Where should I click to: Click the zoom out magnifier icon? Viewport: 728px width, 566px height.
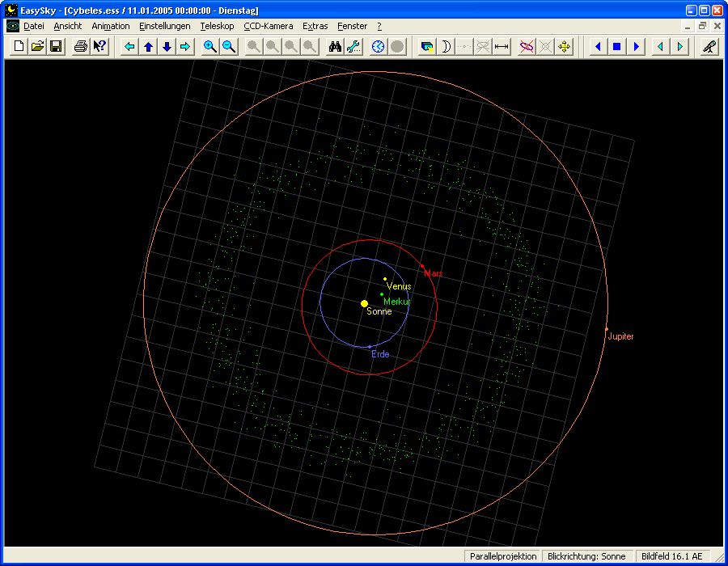(x=229, y=47)
